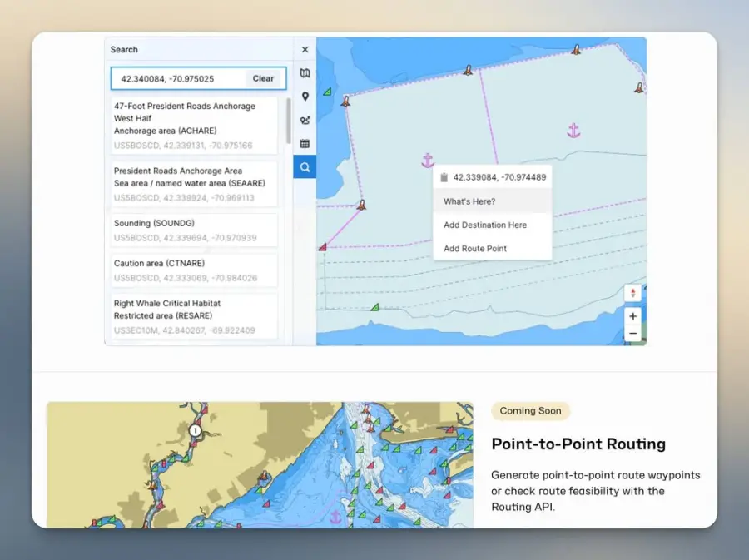The height and width of the screenshot is (560, 749).
Task: Click the Point-to-Point Routing heading
Action: coord(578,444)
